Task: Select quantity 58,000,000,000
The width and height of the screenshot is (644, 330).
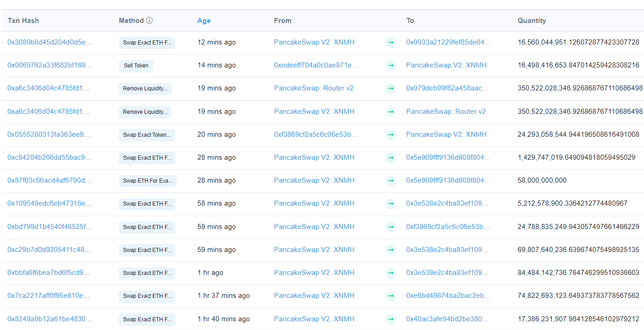Action: coord(542,180)
